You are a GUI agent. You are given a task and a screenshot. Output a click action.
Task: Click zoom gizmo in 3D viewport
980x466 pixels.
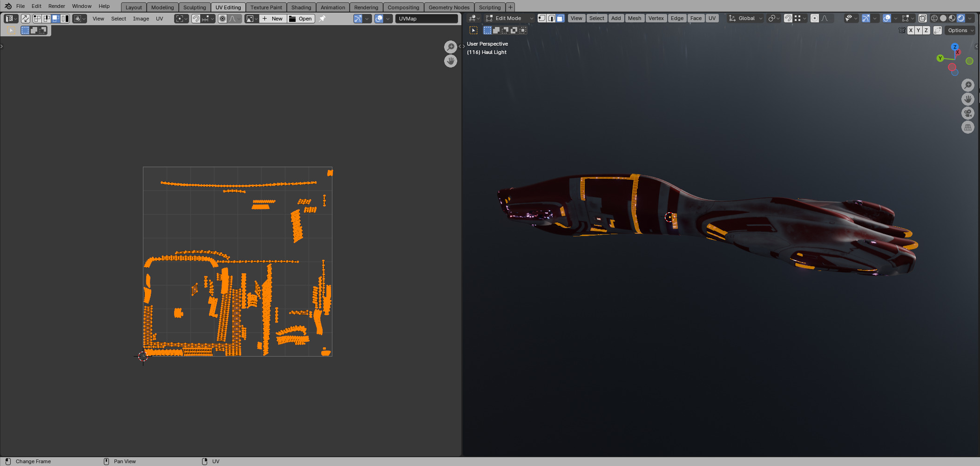(968, 85)
